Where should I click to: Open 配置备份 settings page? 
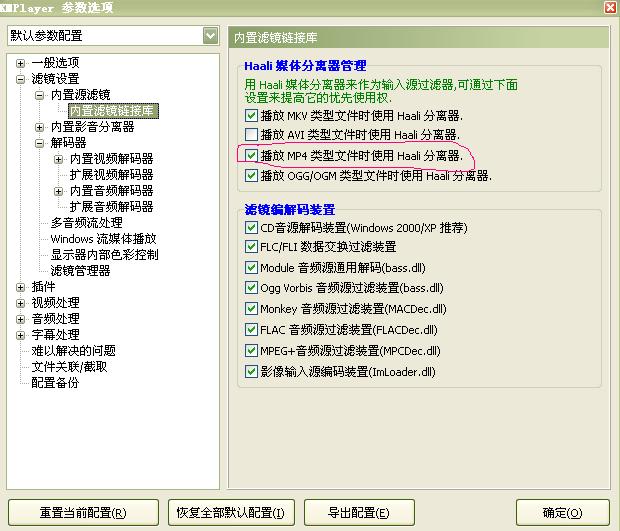(55, 383)
